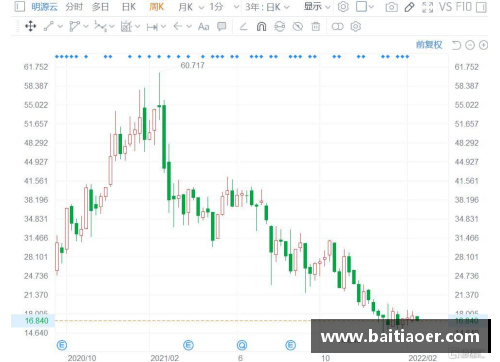Click the 2020/10 date axis label

pos(82,358)
